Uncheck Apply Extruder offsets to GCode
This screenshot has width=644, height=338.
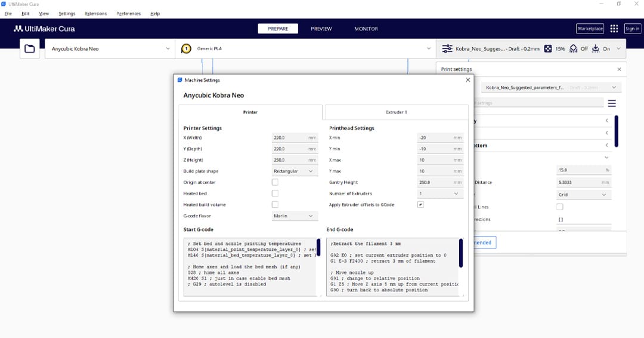(x=420, y=204)
